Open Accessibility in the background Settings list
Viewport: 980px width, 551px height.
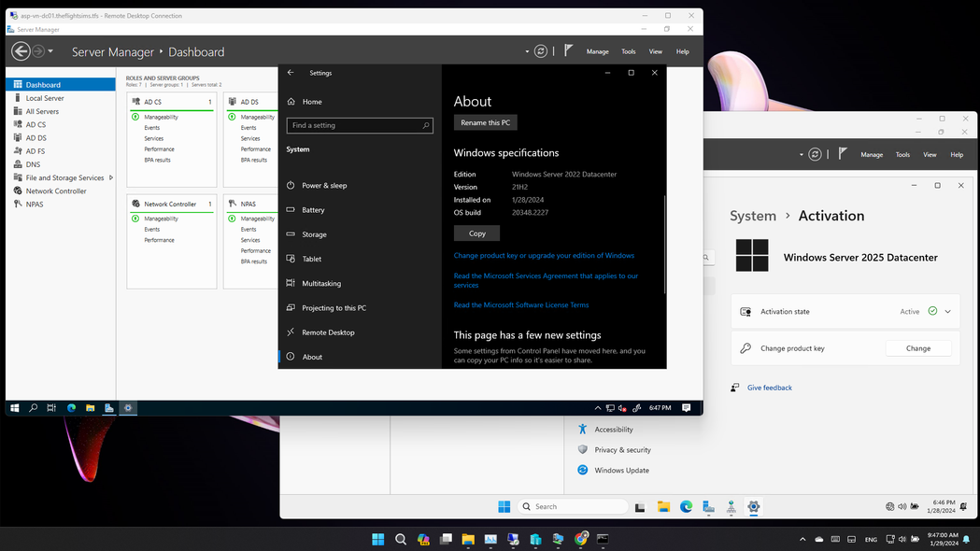coord(614,430)
